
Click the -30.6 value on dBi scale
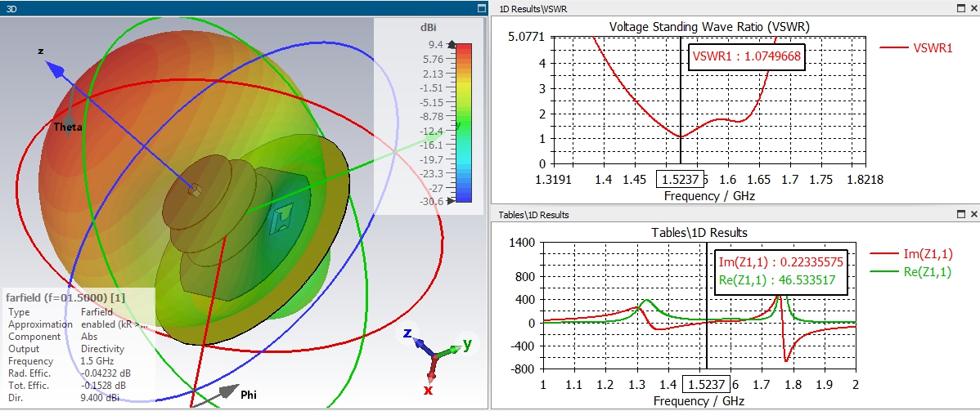point(431,201)
